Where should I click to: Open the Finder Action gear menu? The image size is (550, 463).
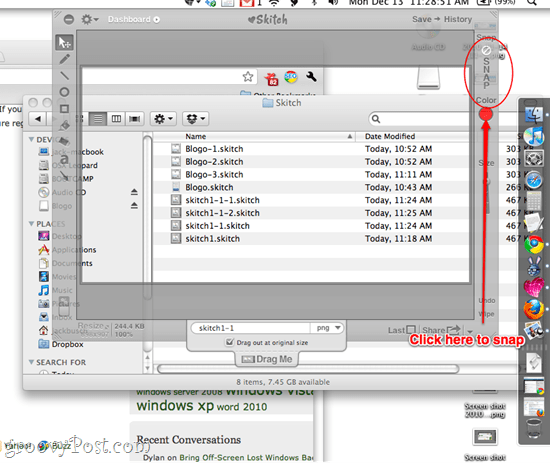tap(163, 119)
